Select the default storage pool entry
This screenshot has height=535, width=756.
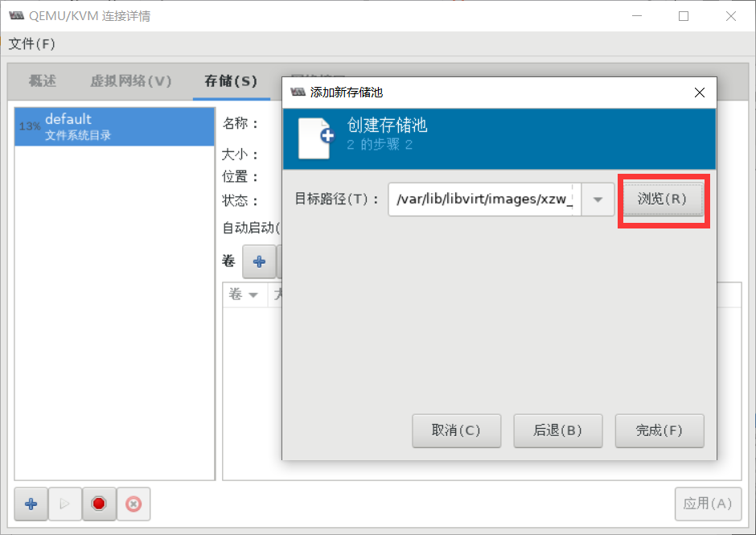click(x=114, y=127)
